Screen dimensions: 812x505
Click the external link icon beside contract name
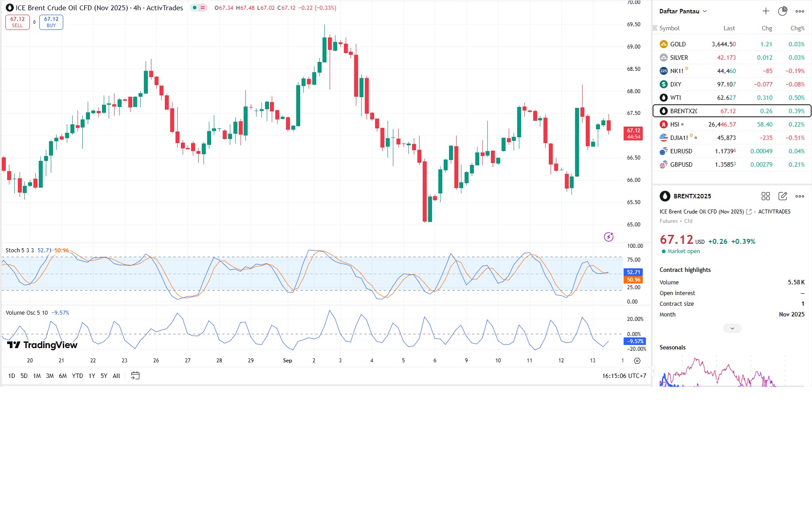coord(749,212)
